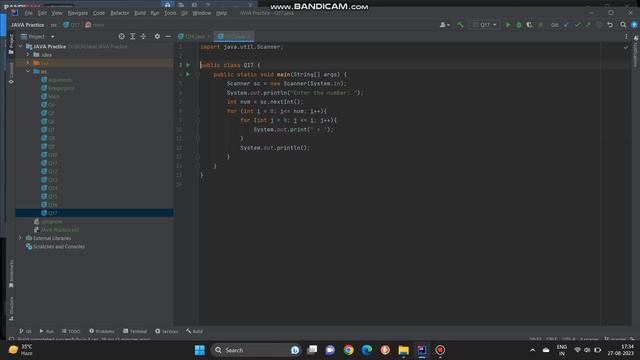This screenshot has width=640, height=360.
Task: Click Expand All in Project panel
Action: pyautogui.click(x=133, y=36)
